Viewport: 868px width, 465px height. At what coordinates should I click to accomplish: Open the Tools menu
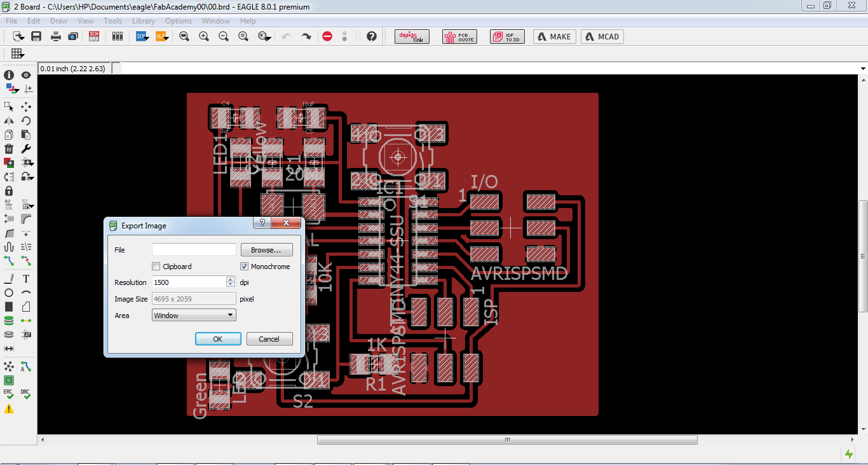pyautogui.click(x=113, y=21)
